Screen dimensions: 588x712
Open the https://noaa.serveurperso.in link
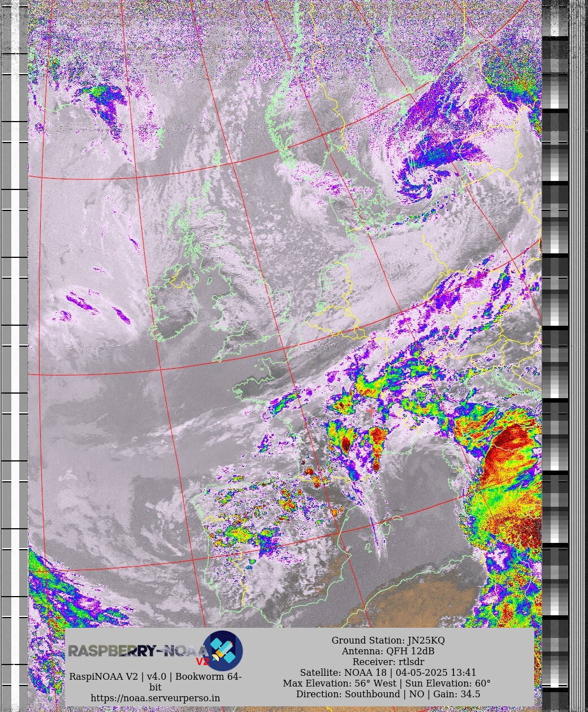pyautogui.click(x=155, y=698)
